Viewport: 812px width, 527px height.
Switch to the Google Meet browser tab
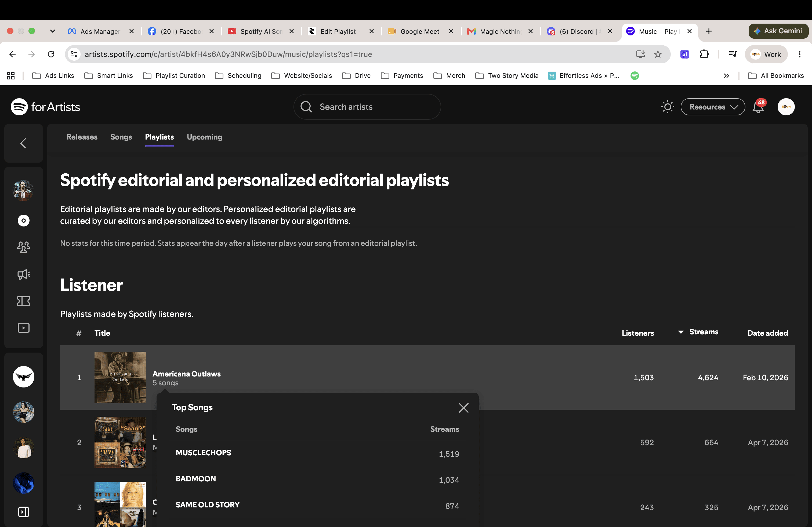420,31
